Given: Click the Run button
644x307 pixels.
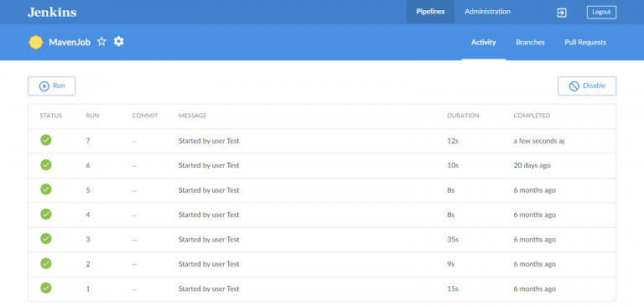Looking at the screenshot, I should point(51,86).
